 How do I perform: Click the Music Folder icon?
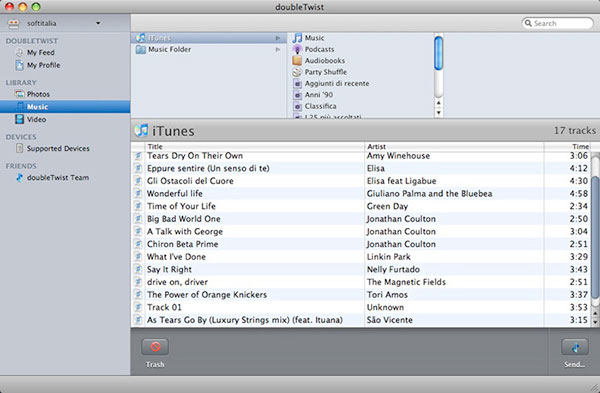[141, 49]
